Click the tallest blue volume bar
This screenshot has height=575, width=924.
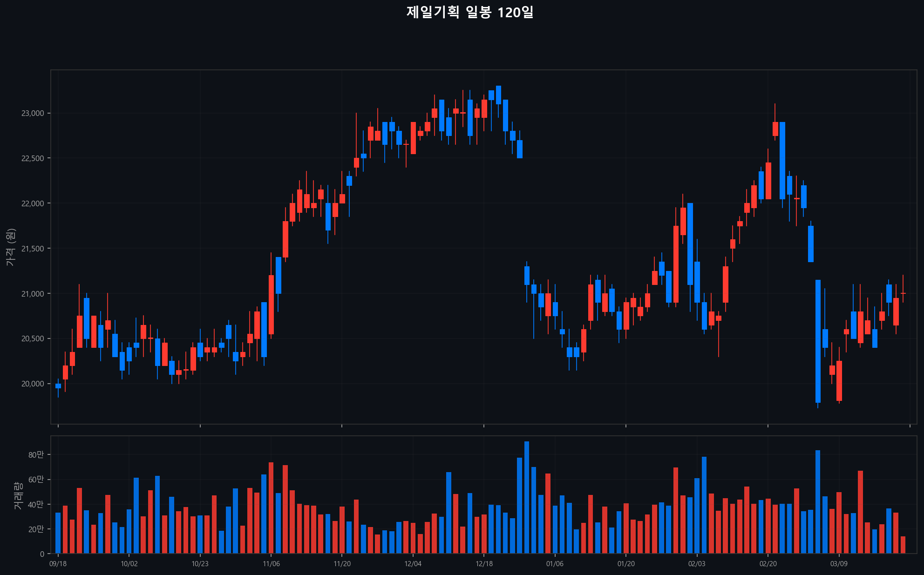tap(527, 497)
